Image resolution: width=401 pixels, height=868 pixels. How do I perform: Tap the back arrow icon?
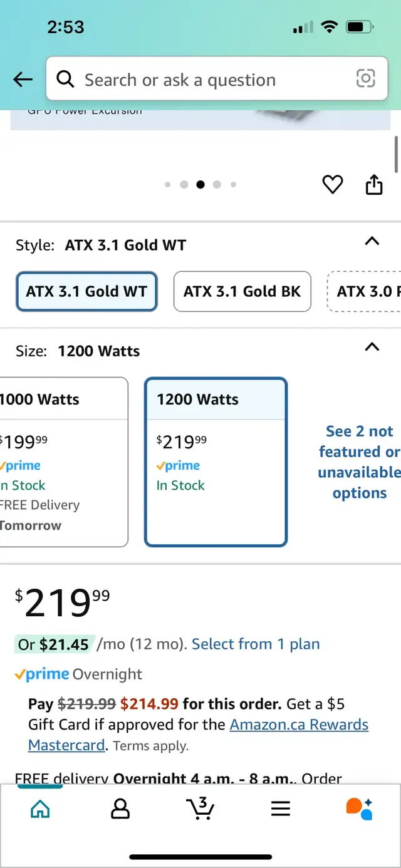coord(23,80)
